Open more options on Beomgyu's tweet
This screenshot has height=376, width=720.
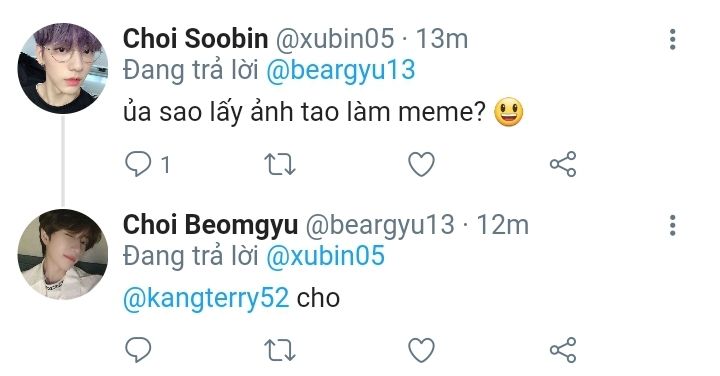pyautogui.click(x=673, y=225)
